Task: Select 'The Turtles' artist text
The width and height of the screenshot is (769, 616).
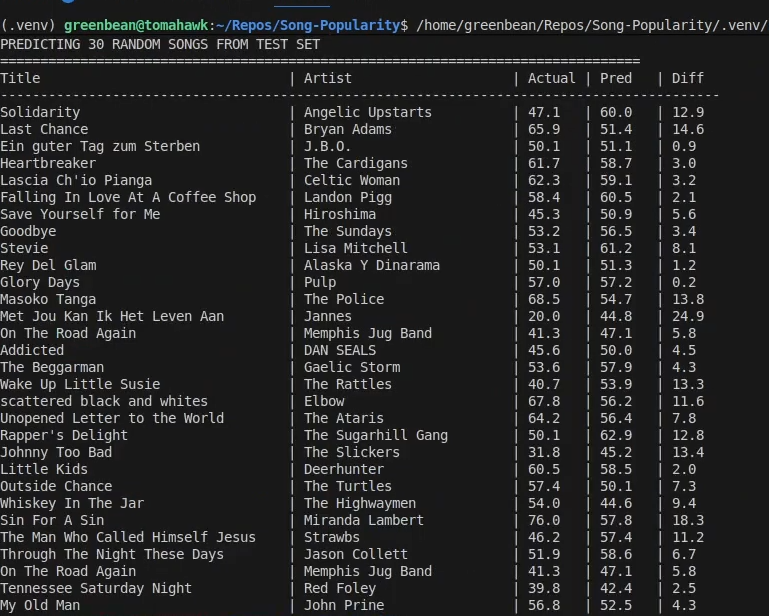Action: point(348,486)
